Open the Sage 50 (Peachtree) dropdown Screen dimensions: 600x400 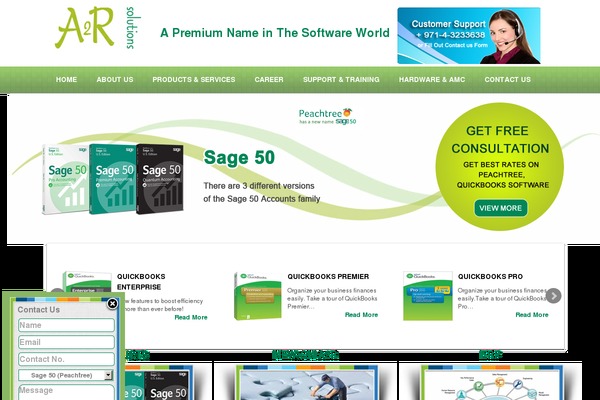[66, 375]
